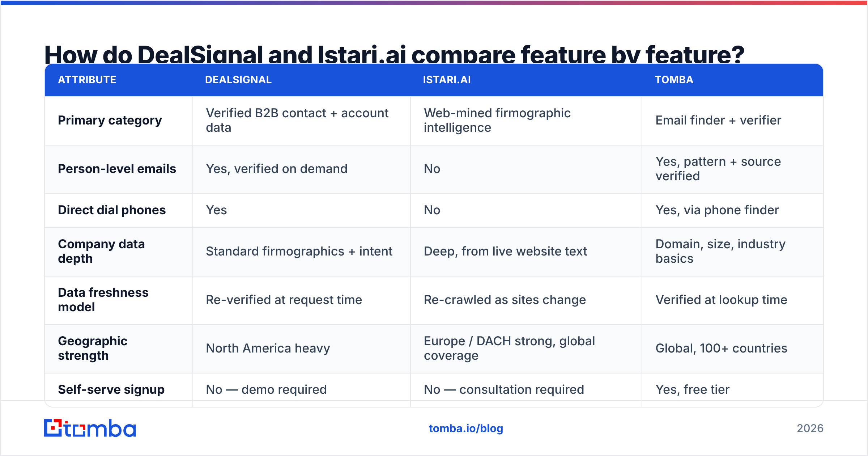Screen dimensions: 868x456
Task: Select 'Global, 100+ countries' cell
Action: (722, 348)
